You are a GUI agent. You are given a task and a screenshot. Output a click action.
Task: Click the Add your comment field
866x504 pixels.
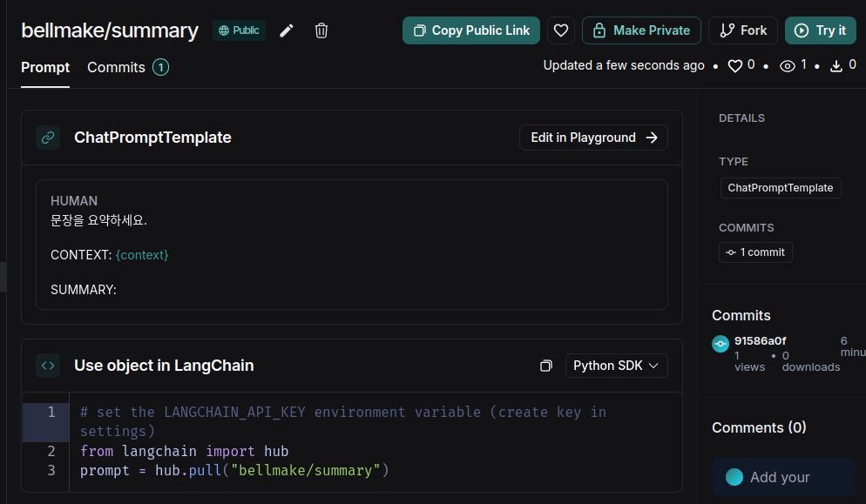784,477
